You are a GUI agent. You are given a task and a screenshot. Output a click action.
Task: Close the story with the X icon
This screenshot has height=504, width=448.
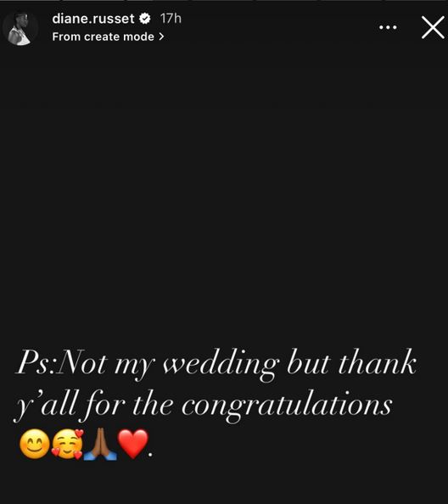pos(433,28)
